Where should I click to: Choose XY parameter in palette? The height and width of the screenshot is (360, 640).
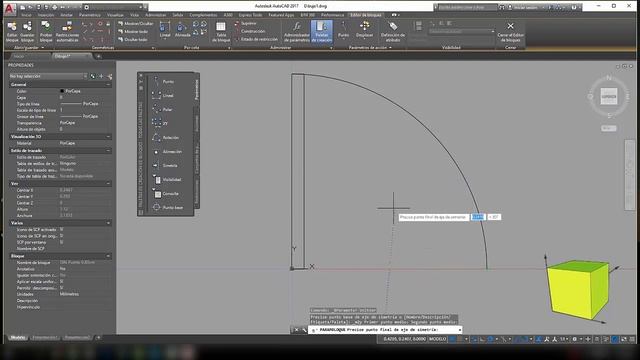coord(160,123)
